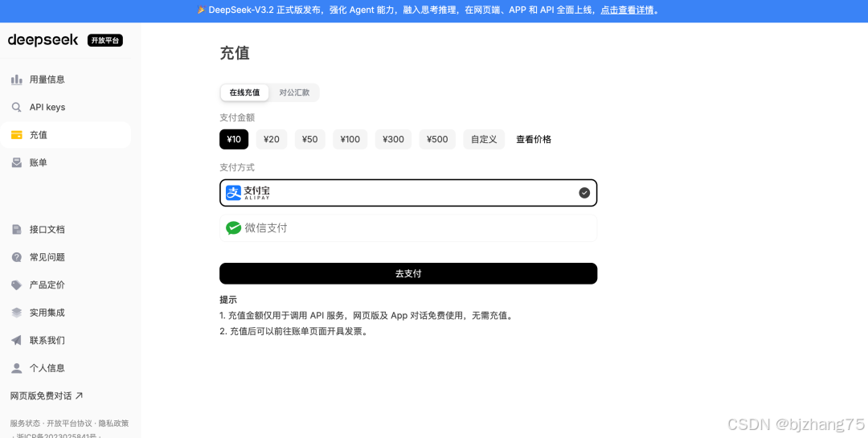The height and width of the screenshot is (438, 868).
Task: Open 网页版免费对话 link
Action: [x=47, y=395]
